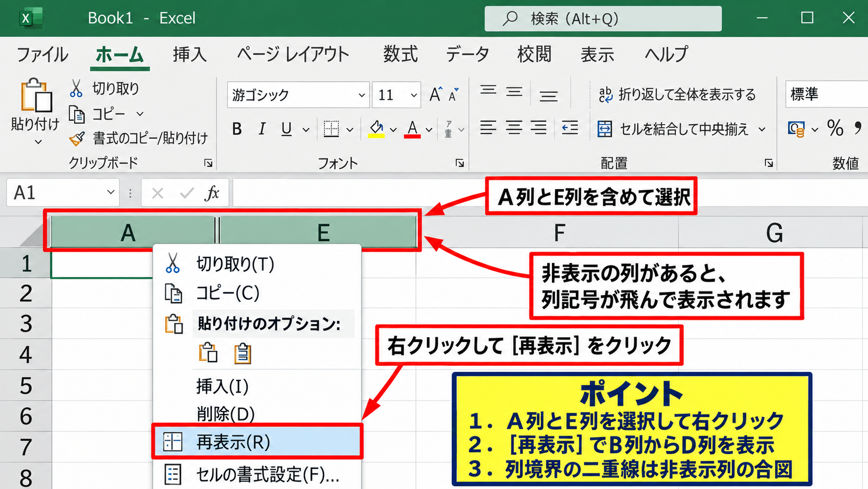
Task: Center text horizontally in cell
Action: click(x=514, y=127)
